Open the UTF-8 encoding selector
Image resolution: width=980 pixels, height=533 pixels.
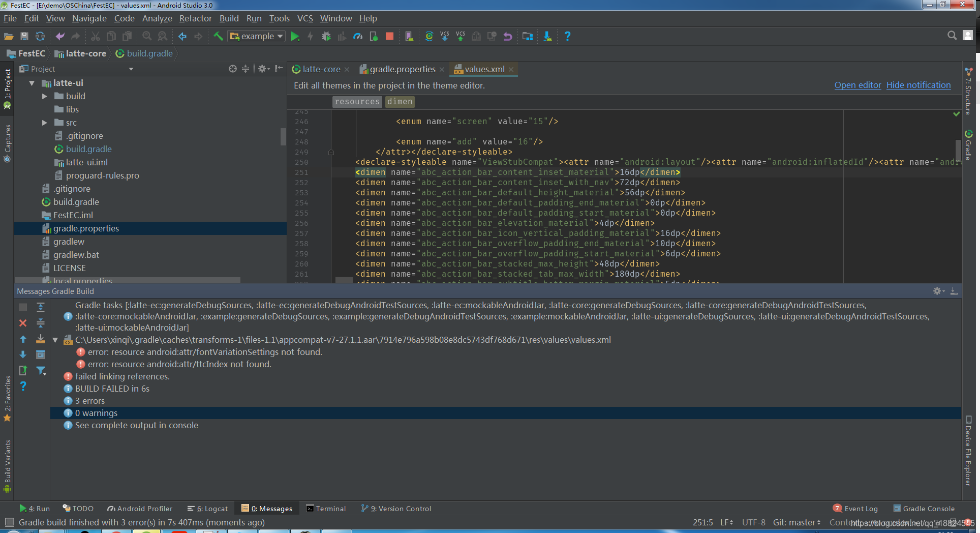753,522
